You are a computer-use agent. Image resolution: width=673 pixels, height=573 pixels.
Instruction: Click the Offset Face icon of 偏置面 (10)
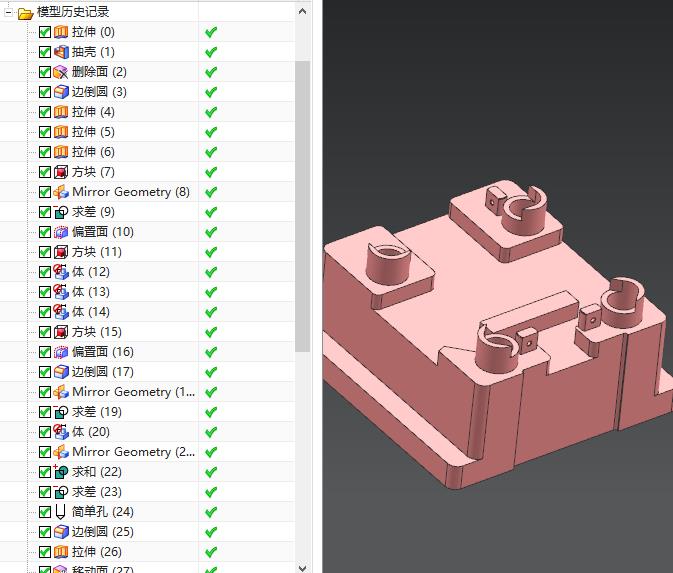coord(61,232)
